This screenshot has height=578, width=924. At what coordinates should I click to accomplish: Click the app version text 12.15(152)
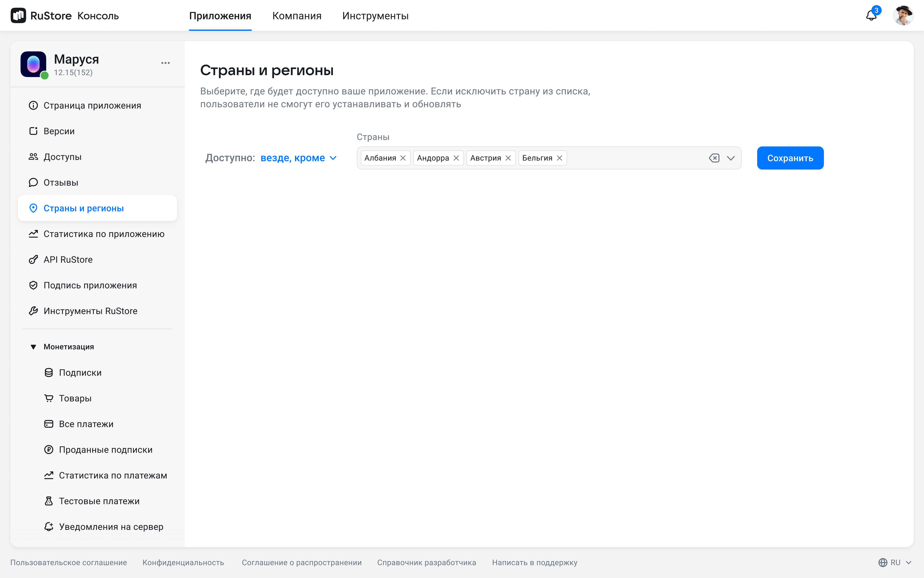tap(73, 73)
